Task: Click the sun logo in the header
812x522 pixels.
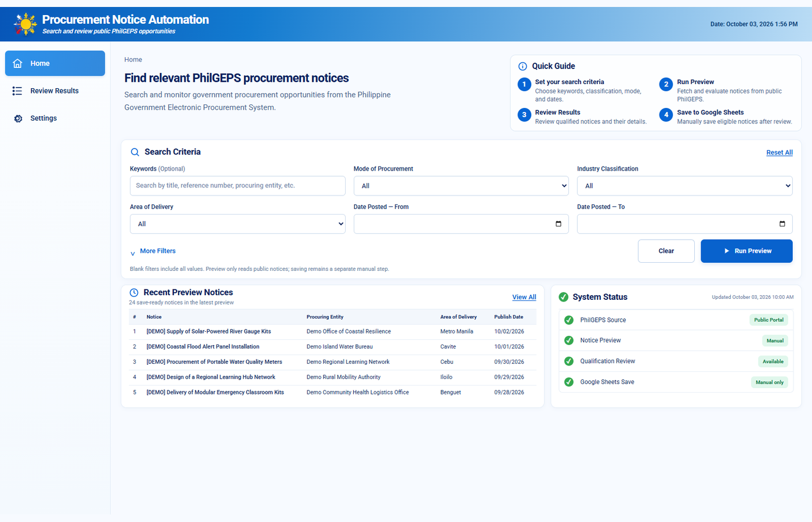Action: tap(26, 24)
